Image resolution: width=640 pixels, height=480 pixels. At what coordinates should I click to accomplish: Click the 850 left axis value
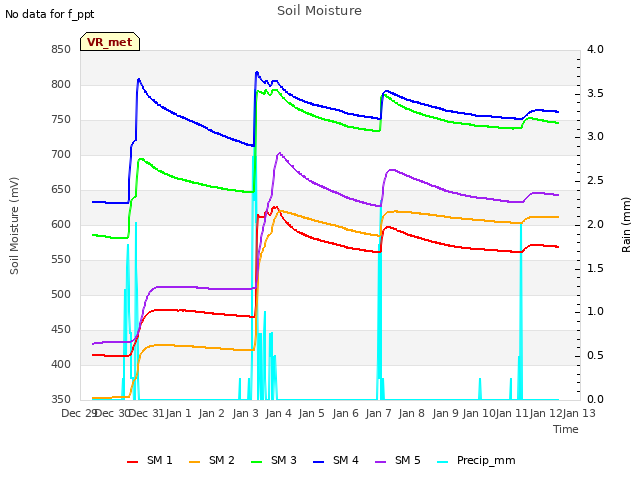[61, 50]
